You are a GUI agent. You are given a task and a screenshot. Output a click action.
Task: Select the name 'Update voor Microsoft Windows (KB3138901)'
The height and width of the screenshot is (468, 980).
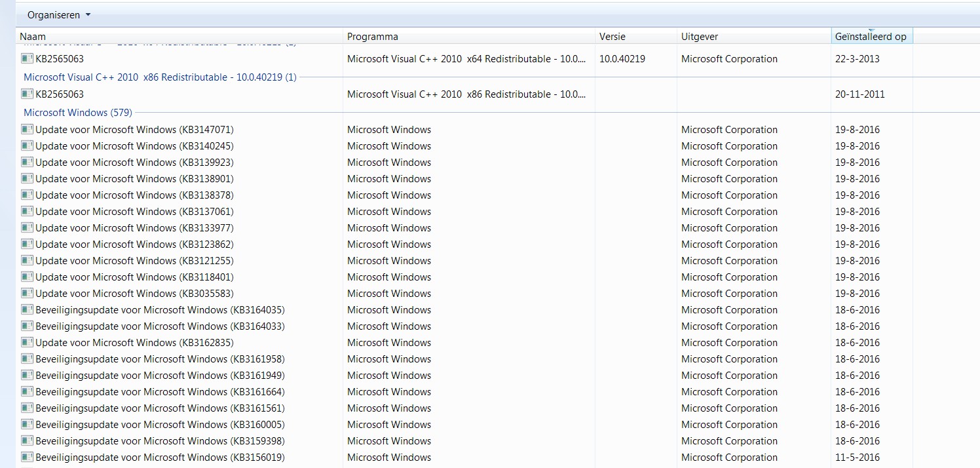click(134, 179)
